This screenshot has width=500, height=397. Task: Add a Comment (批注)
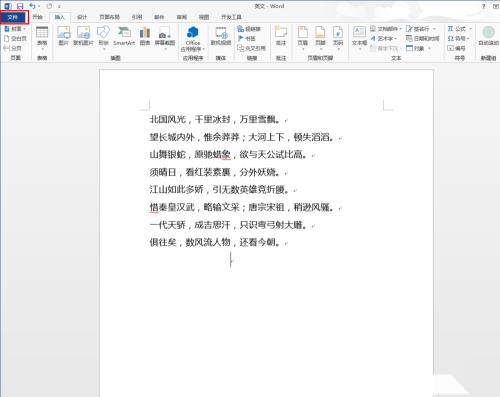pos(281,36)
